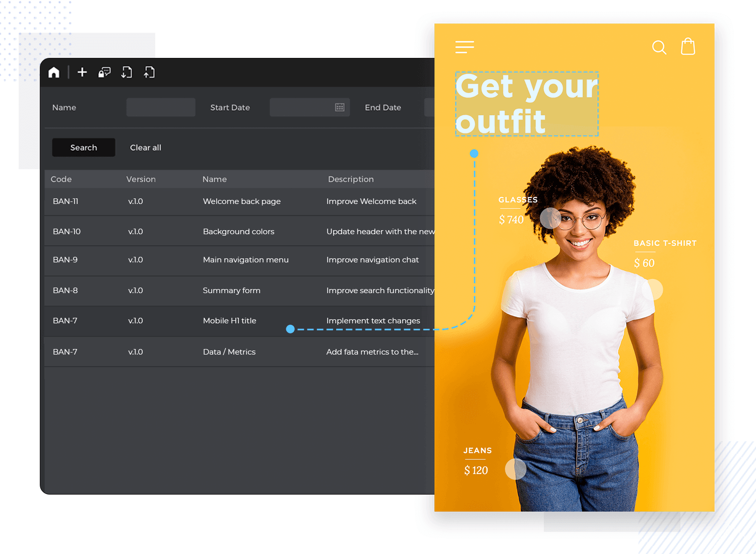Click the v.1.0 version in the Summary form row

136,291
